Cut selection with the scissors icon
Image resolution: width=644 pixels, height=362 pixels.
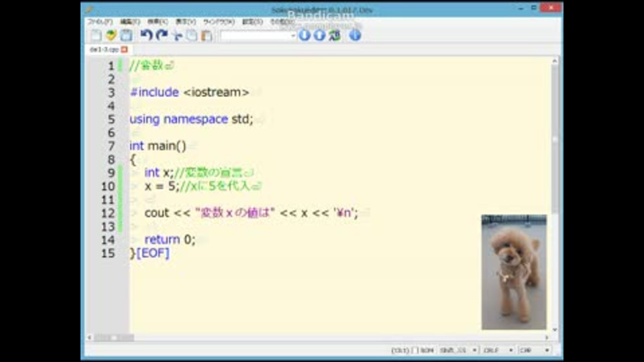click(x=177, y=36)
